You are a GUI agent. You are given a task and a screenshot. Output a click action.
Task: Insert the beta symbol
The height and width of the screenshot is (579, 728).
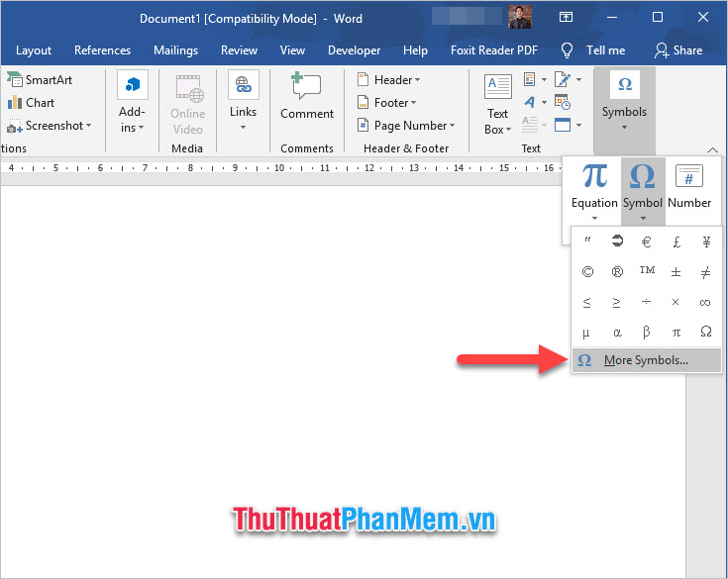point(646,333)
